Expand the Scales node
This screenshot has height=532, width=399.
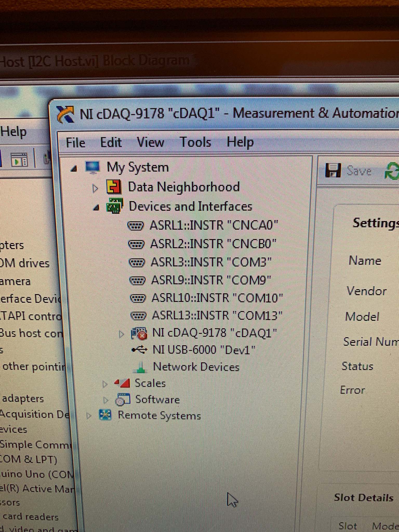(105, 384)
